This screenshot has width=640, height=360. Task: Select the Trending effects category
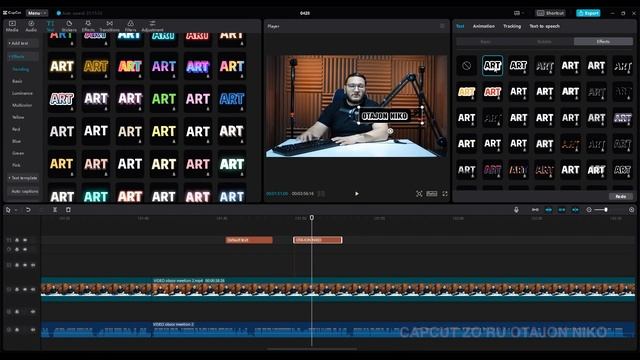coord(21,69)
